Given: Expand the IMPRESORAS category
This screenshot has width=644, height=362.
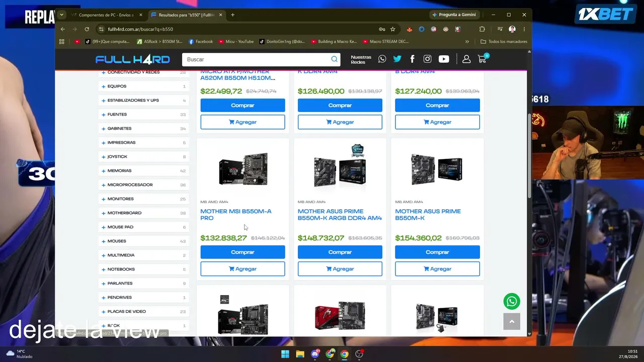Looking at the screenshot, I should coord(143,143).
